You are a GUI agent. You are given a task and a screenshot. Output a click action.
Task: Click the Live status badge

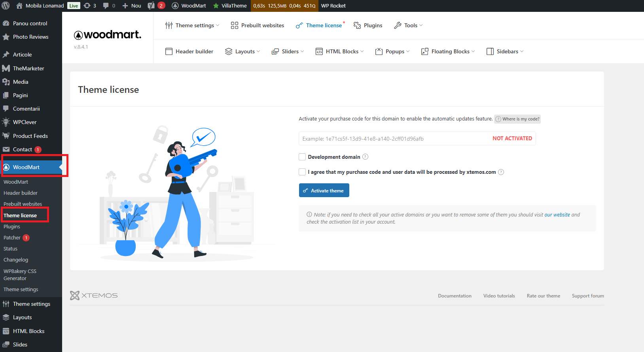[74, 6]
